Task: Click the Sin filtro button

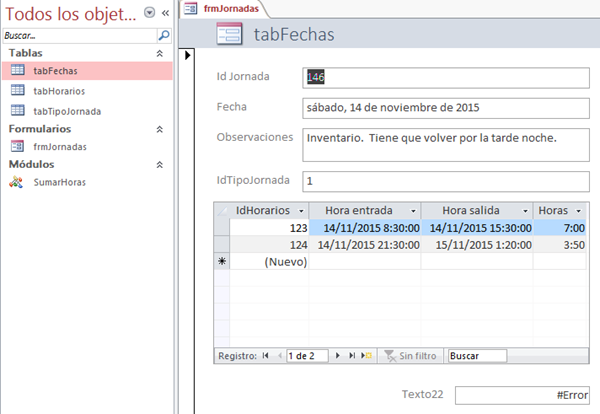Action: point(410,356)
